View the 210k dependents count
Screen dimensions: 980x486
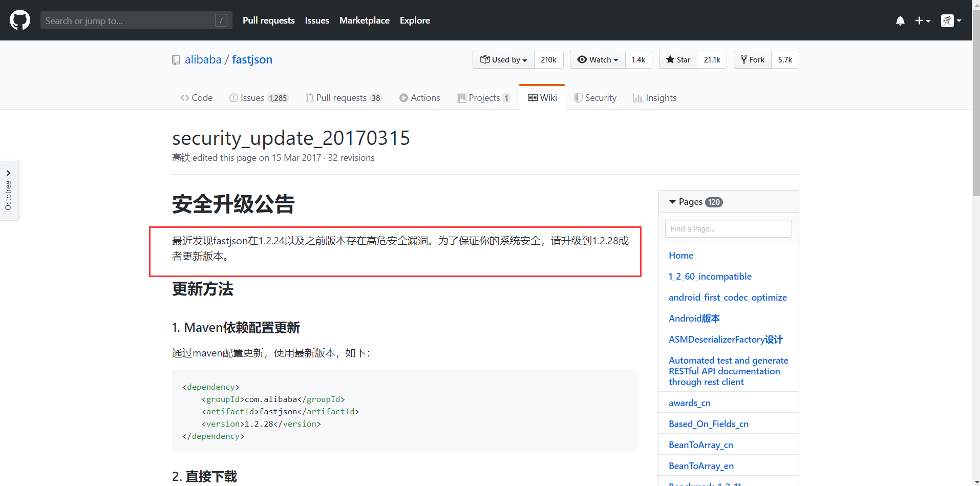pyautogui.click(x=548, y=60)
